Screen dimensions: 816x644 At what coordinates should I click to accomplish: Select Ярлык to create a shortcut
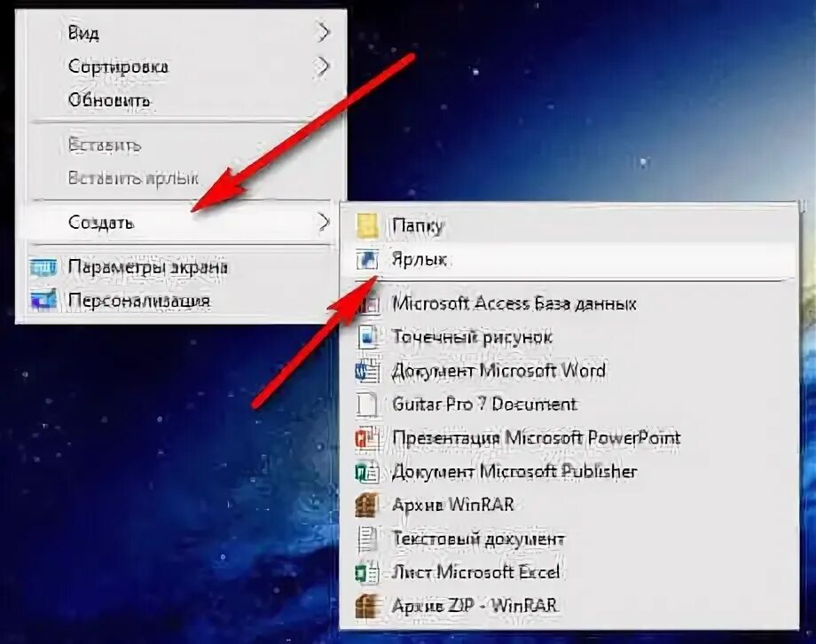tap(569, 259)
